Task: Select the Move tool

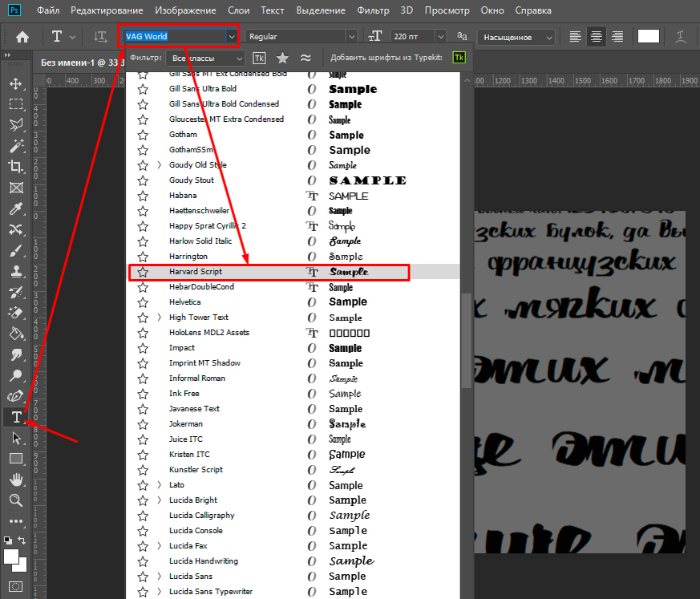Action: coord(16,84)
